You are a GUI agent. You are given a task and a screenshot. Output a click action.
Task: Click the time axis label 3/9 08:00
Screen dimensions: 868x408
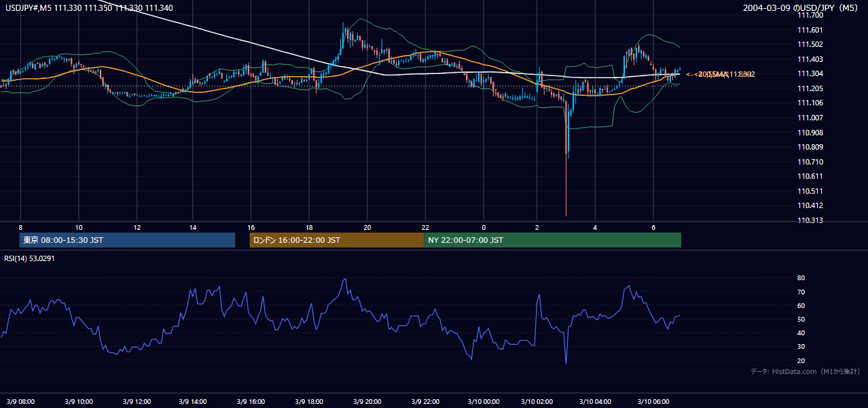click(x=21, y=401)
